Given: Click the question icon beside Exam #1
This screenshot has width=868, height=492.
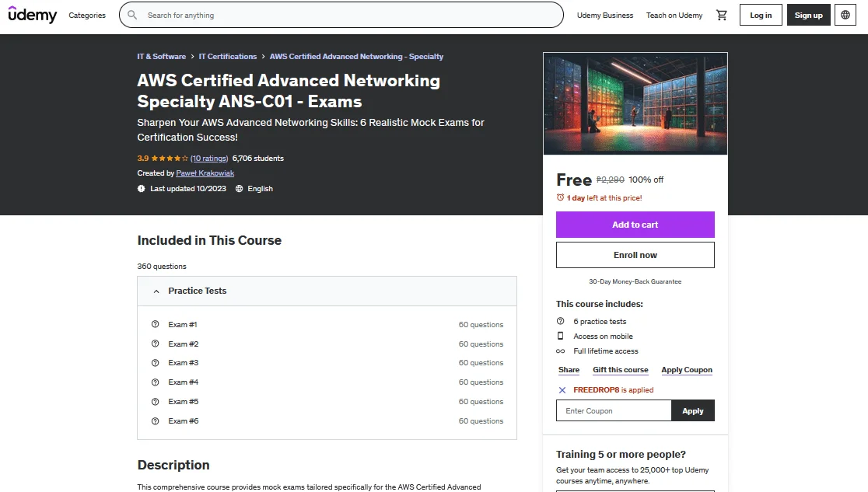Looking at the screenshot, I should pos(155,324).
